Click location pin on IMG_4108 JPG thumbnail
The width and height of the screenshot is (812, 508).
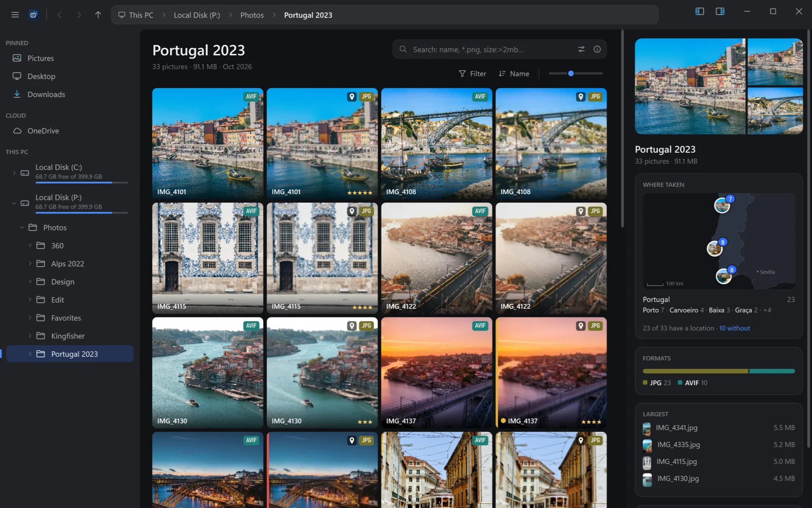click(x=581, y=96)
